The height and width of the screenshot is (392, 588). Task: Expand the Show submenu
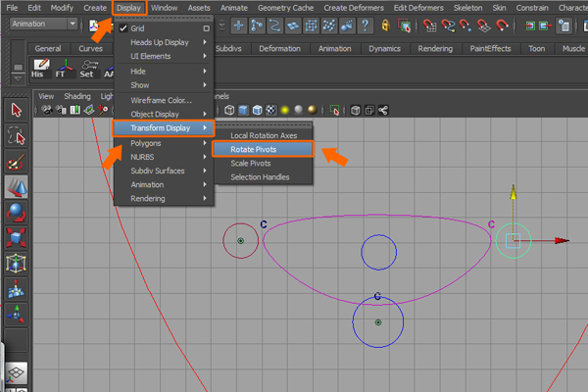164,85
